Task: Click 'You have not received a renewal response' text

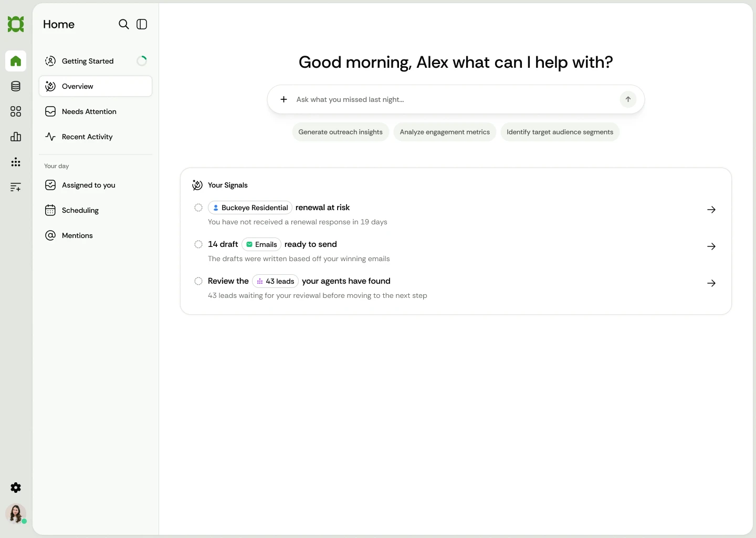Action: pos(298,222)
